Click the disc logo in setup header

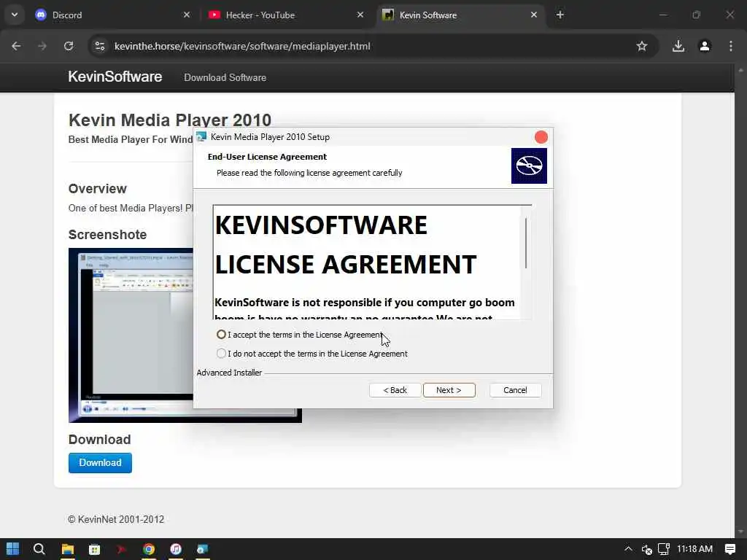(529, 166)
